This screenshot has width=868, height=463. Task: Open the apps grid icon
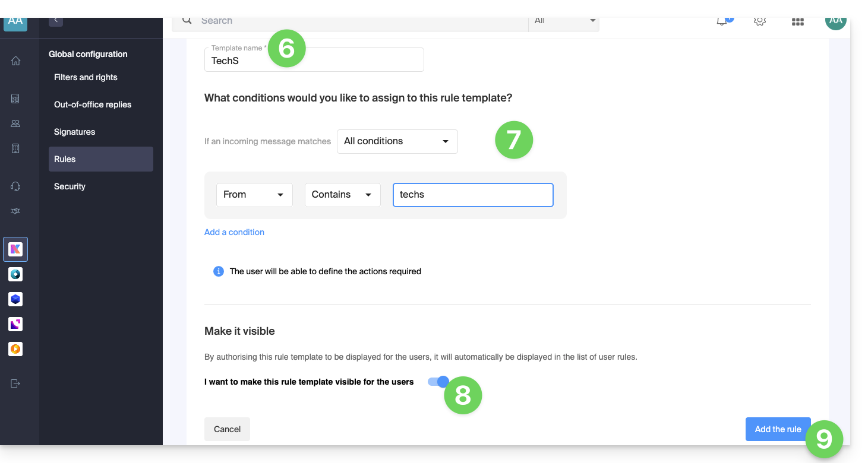[x=797, y=21]
